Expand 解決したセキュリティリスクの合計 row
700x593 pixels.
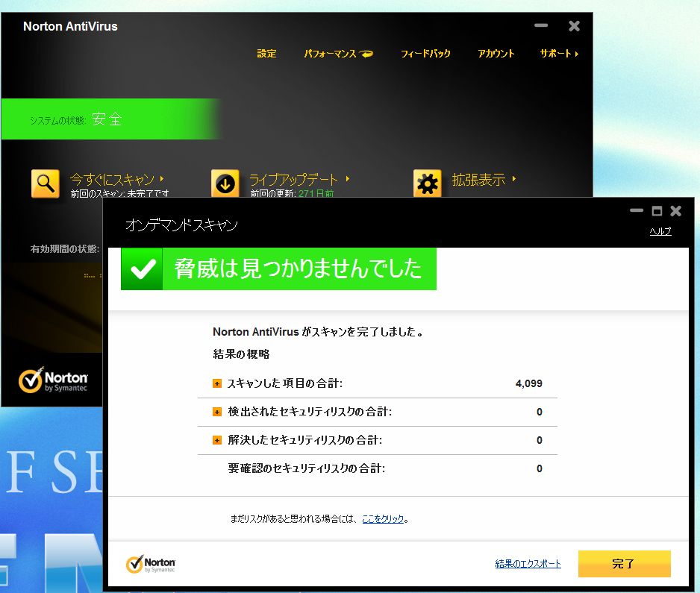217,440
